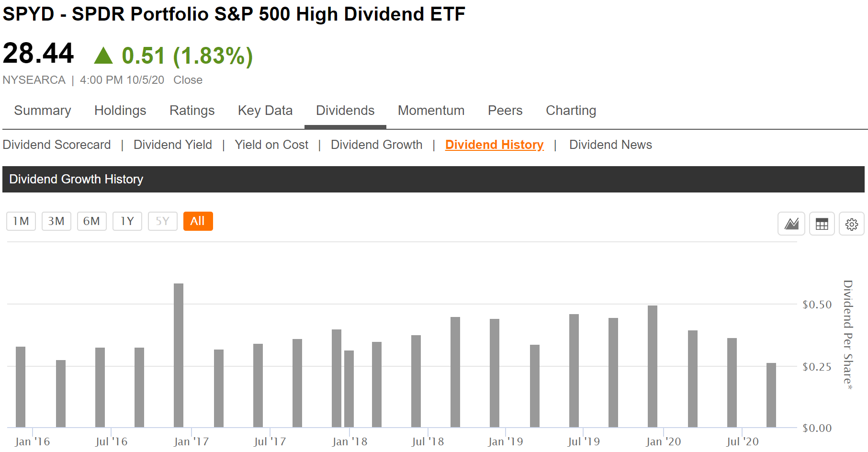Image resolution: width=868 pixels, height=452 pixels.
Task: Go to Dividend Growth link
Action: coord(377,145)
